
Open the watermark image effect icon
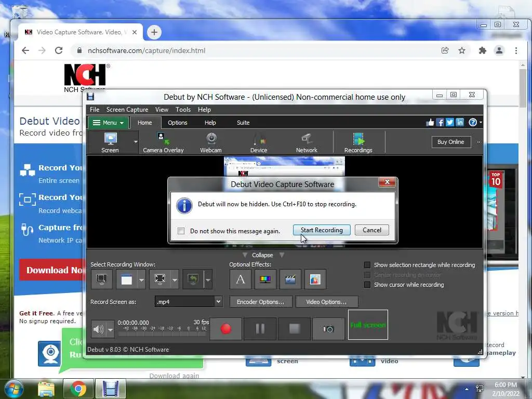pos(315,279)
